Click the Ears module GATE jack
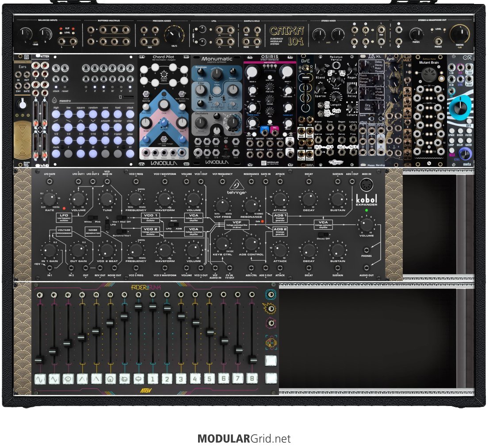489x448 pixels. point(27,85)
